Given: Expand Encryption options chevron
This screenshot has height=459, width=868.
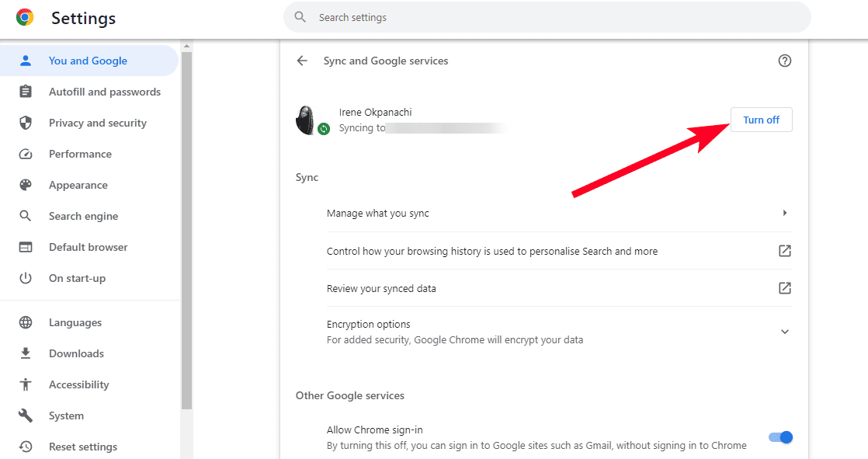Looking at the screenshot, I should click(x=784, y=332).
